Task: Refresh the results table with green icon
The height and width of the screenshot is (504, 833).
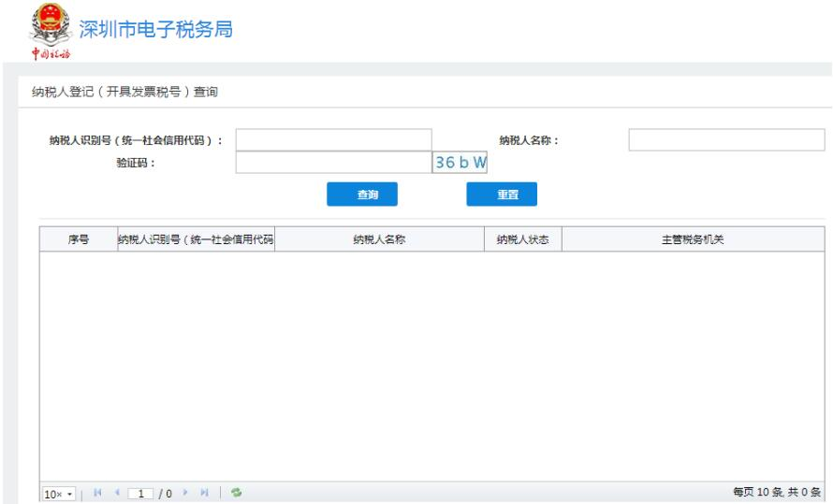Action: (235, 493)
